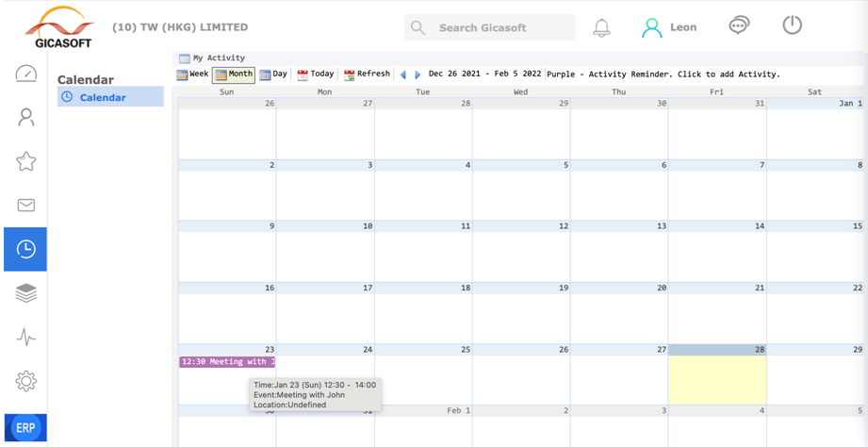868x447 pixels.
Task: Open the mail envelope sidebar icon
Action: click(x=25, y=206)
